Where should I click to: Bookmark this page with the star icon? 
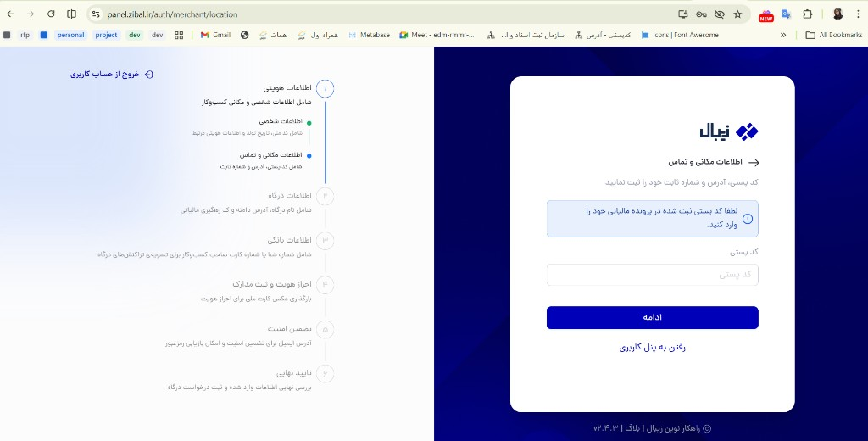[x=737, y=14]
